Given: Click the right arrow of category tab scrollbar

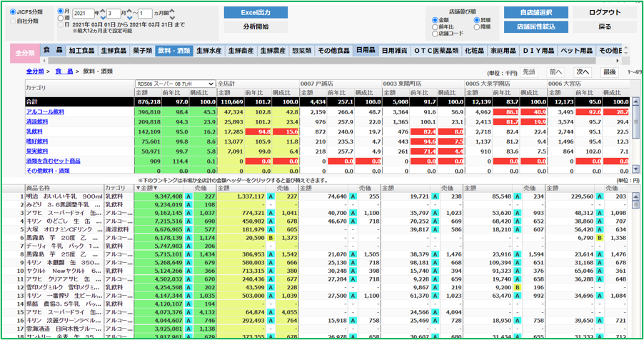Looking at the screenshot, I should pos(618,61).
